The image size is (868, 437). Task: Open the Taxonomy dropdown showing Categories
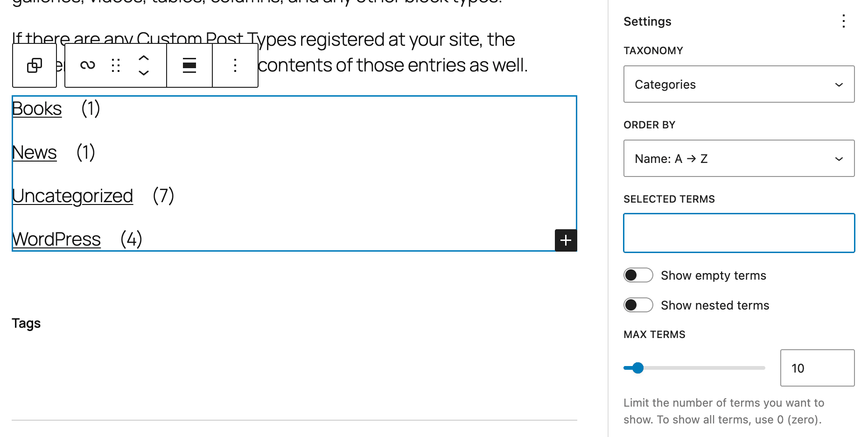[x=738, y=84]
